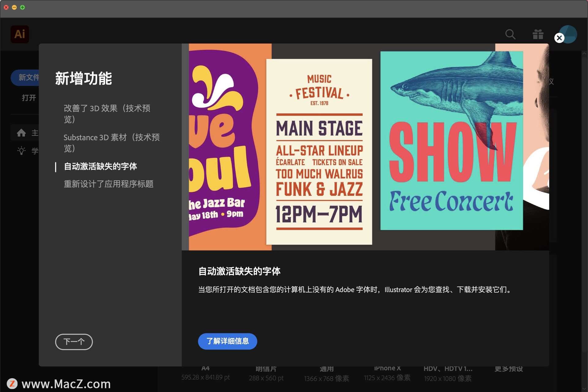588x392 pixels.
Task: Click the scroll up arrow at right edge
Action: pos(584,54)
